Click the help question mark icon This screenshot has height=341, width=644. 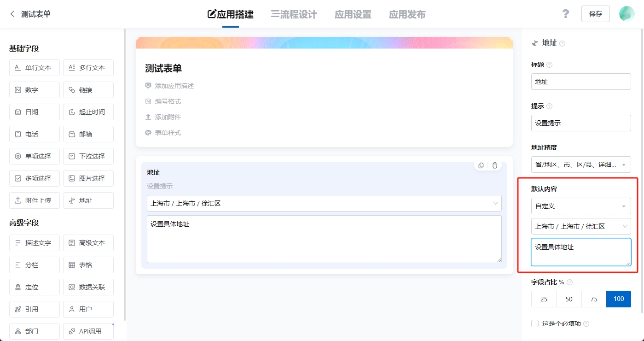(x=566, y=14)
